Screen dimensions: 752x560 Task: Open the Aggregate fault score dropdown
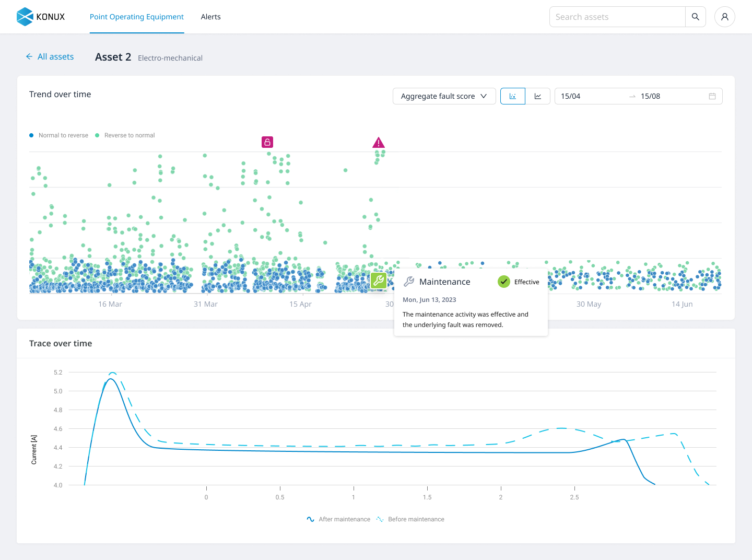444,96
